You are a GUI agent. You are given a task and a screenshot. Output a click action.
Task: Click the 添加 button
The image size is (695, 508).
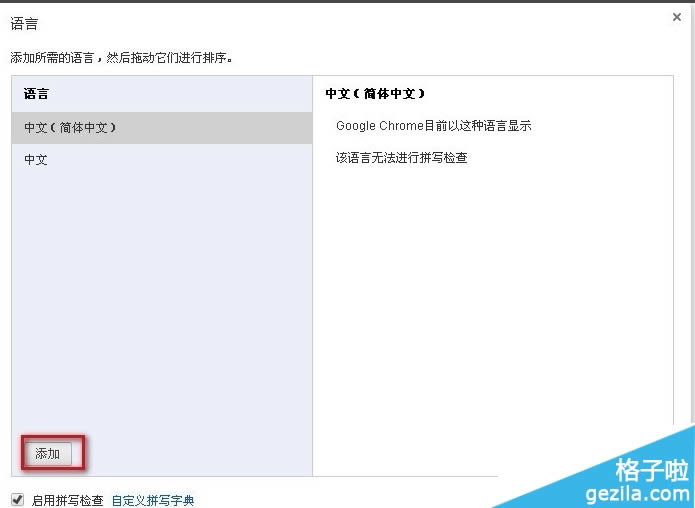tap(47, 453)
